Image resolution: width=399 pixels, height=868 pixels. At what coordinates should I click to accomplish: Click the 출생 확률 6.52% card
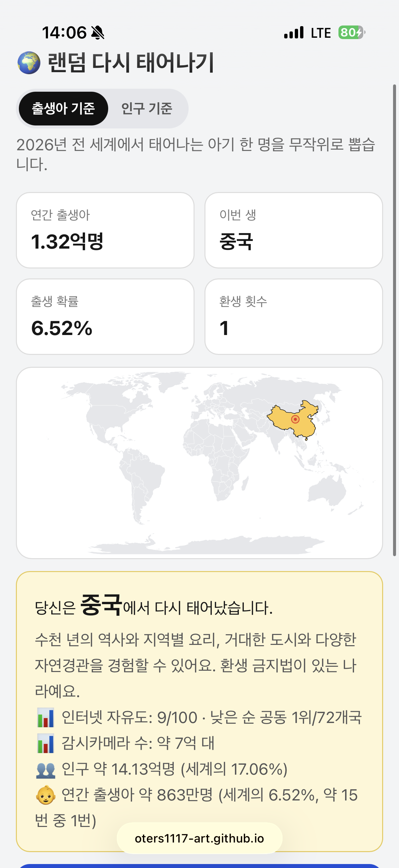105,316
